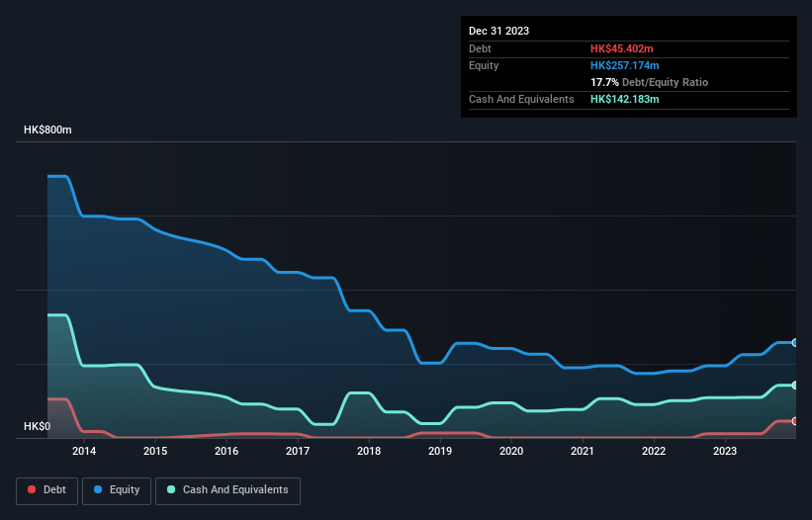Click the teal Cash And Equivalents legend dot
Screen dimensions: 812x520
[171, 489]
